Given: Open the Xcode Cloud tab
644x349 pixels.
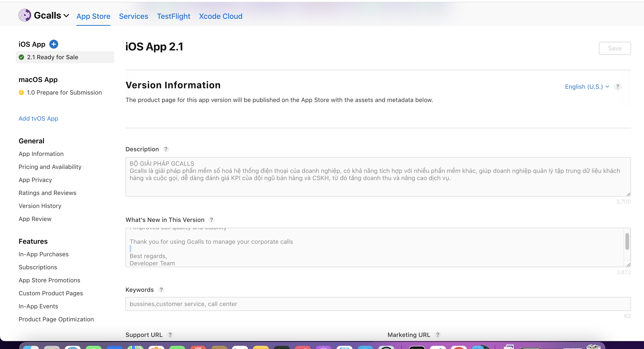Looking at the screenshot, I should [220, 16].
